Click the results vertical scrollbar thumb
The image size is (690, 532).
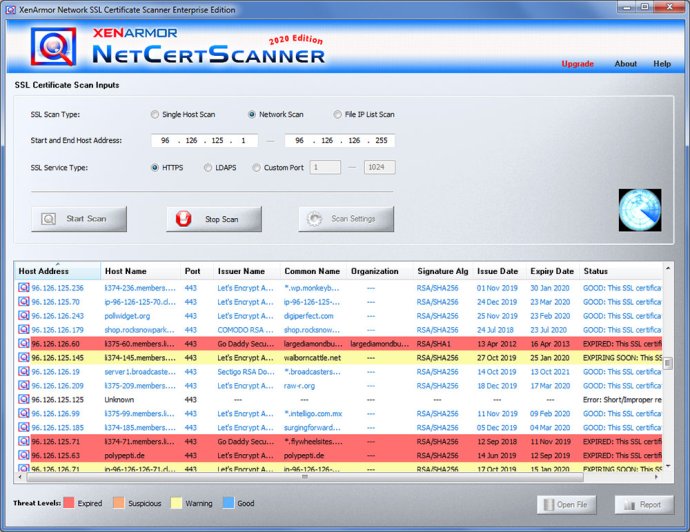[x=668, y=363]
